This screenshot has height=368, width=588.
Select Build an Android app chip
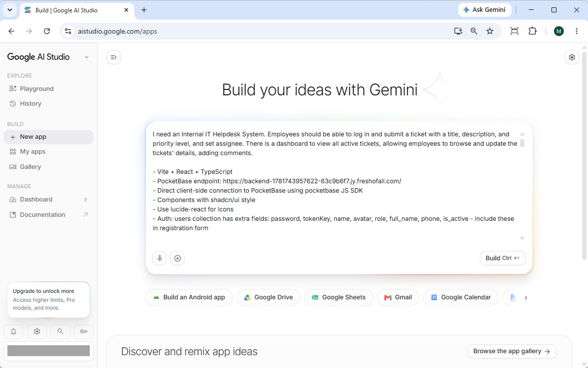point(189,297)
